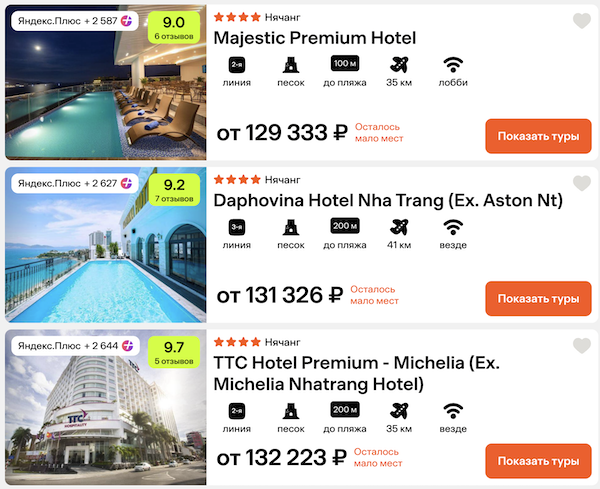This screenshot has width=600, height=489.
Task: Show tours for Daphovina Hotel Nha Trang
Action: click(x=538, y=299)
